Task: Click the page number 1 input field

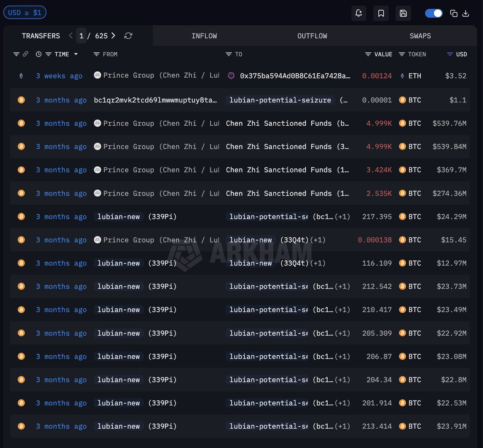Action: coord(81,36)
